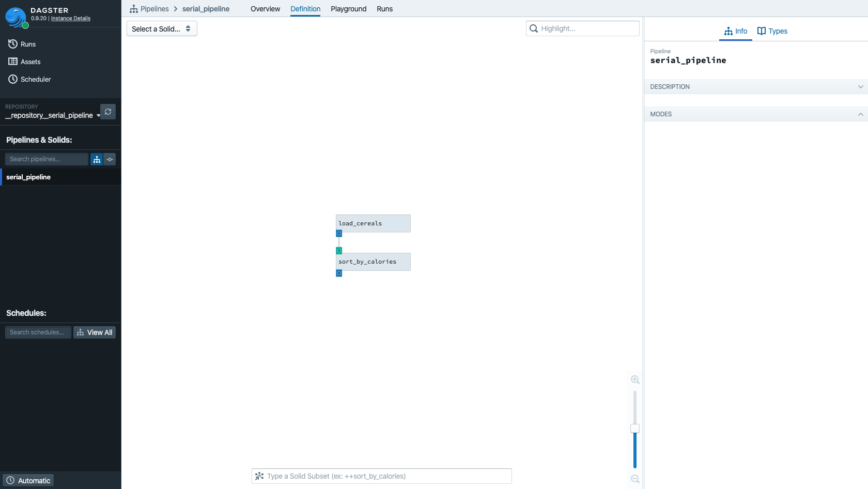Click the Pipelines breadcrumb link
This screenshot has height=489, width=868.
click(154, 9)
